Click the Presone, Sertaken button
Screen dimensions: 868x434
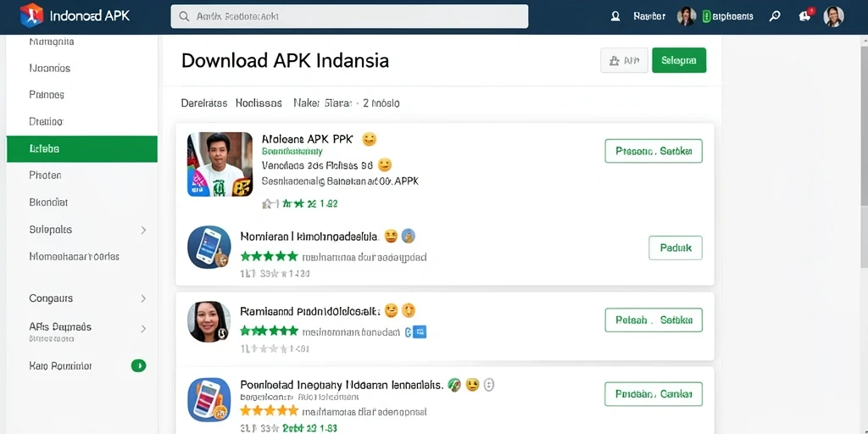tap(654, 151)
